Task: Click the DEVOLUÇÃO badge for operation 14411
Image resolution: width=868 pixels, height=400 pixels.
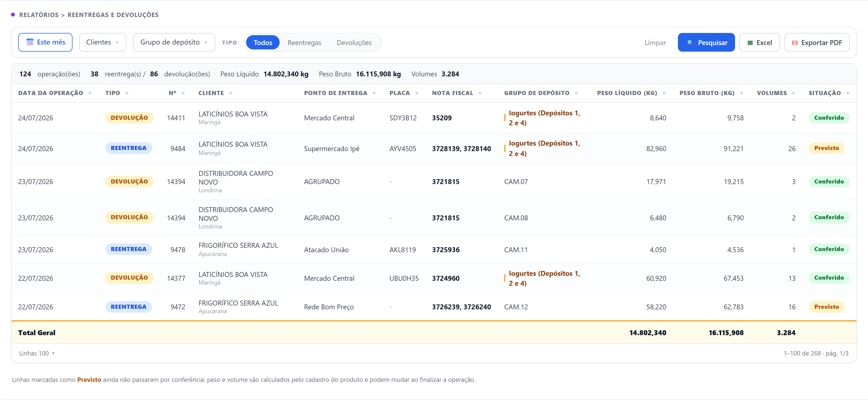Action: 129,118
